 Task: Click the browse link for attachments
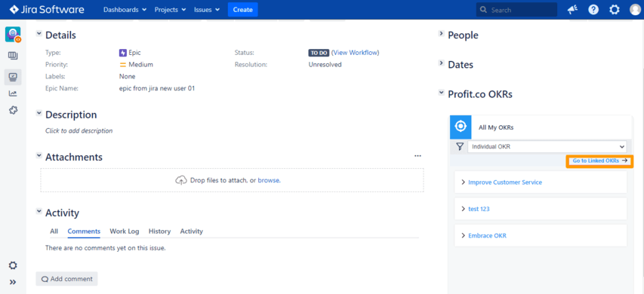tap(269, 180)
